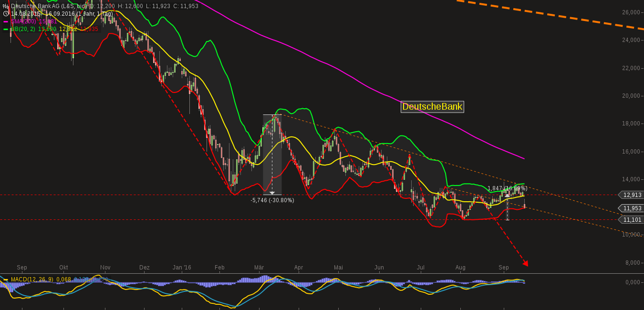The height and width of the screenshot is (310, 644).
Task: Click the yellow DeutscheBank text annotation
Action: tap(432, 107)
